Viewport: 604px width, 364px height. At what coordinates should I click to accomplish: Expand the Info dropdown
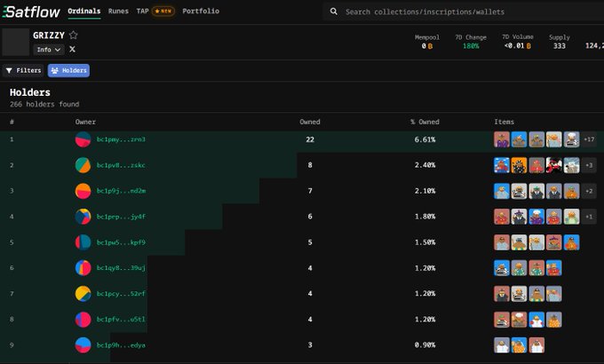pos(49,50)
